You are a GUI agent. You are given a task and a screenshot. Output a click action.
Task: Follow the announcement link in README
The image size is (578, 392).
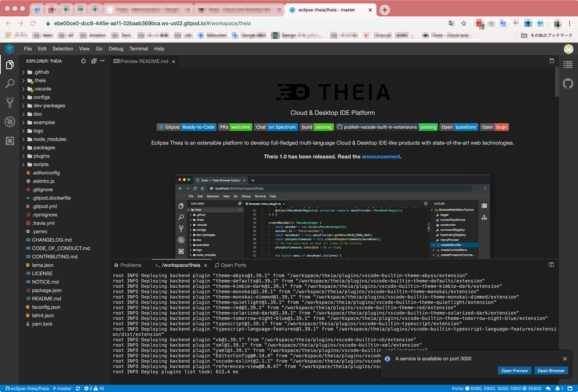pos(381,157)
